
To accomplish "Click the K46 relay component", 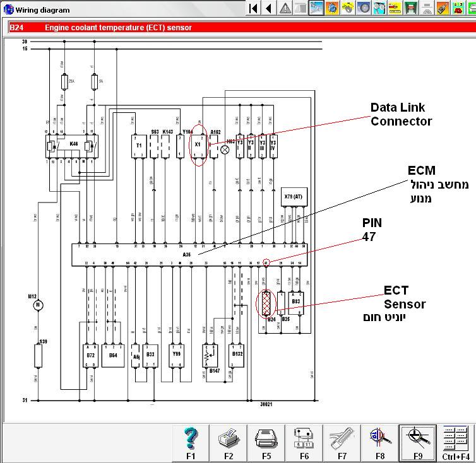I will pyautogui.click(x=74, y=145).
